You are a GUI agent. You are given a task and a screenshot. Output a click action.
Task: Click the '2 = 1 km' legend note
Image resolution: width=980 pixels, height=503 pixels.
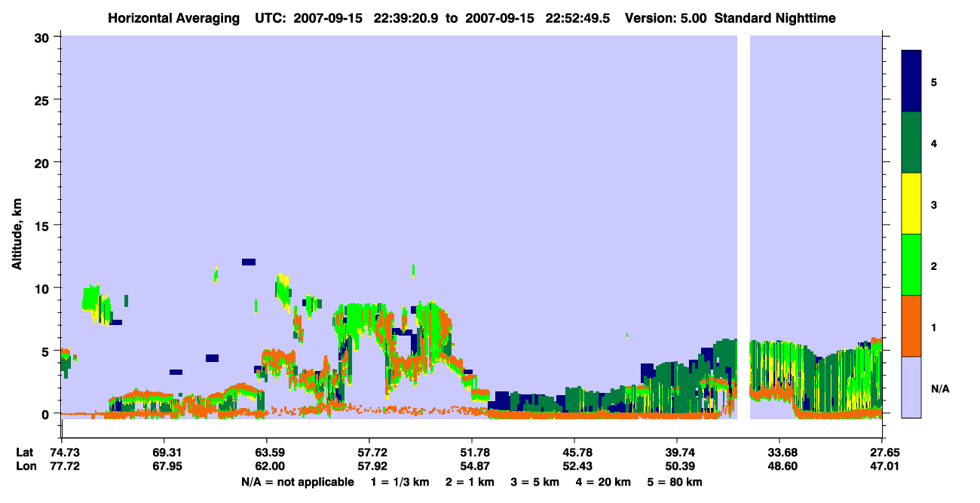click(470, 481)
